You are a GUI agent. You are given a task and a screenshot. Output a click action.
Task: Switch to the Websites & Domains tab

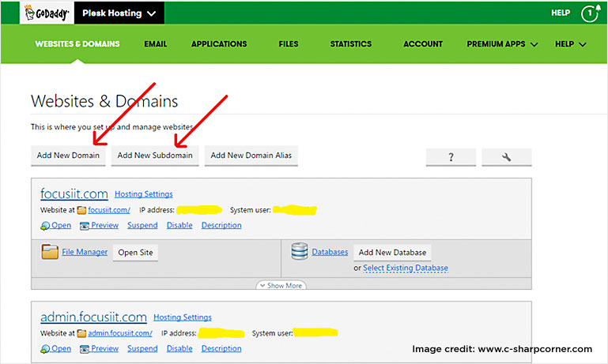pyautogui.click(x=77, y=44)
